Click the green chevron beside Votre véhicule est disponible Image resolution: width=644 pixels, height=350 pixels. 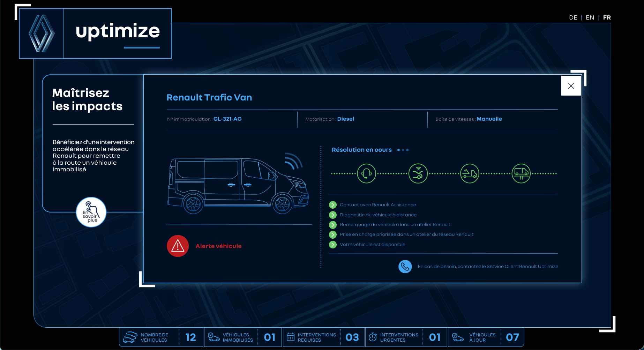tap(333, 244)
